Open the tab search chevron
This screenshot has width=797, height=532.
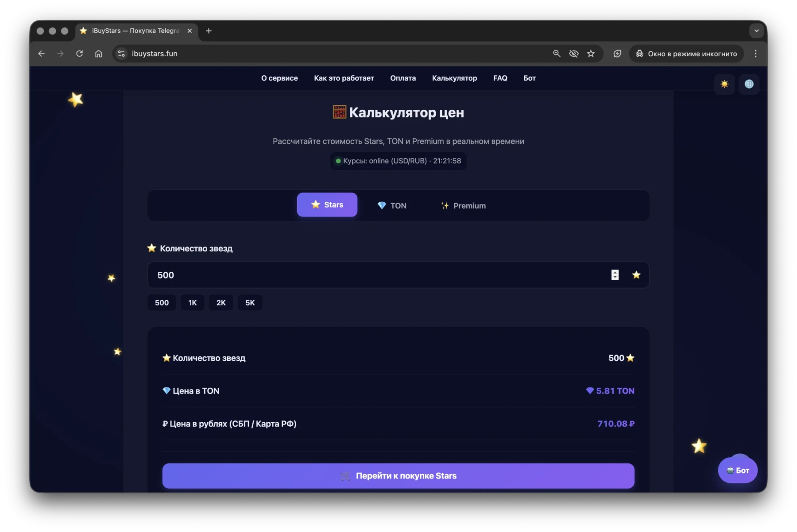(757, 31)
